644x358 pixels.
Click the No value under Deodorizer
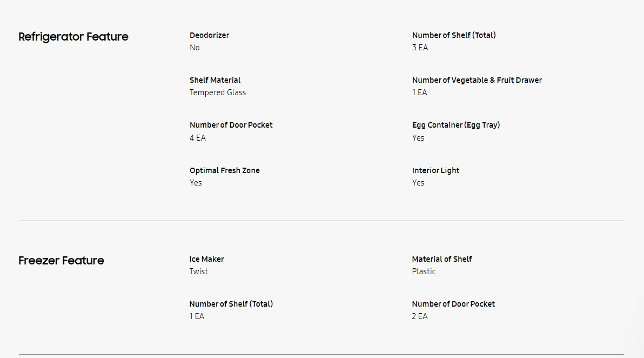[194, 48]
